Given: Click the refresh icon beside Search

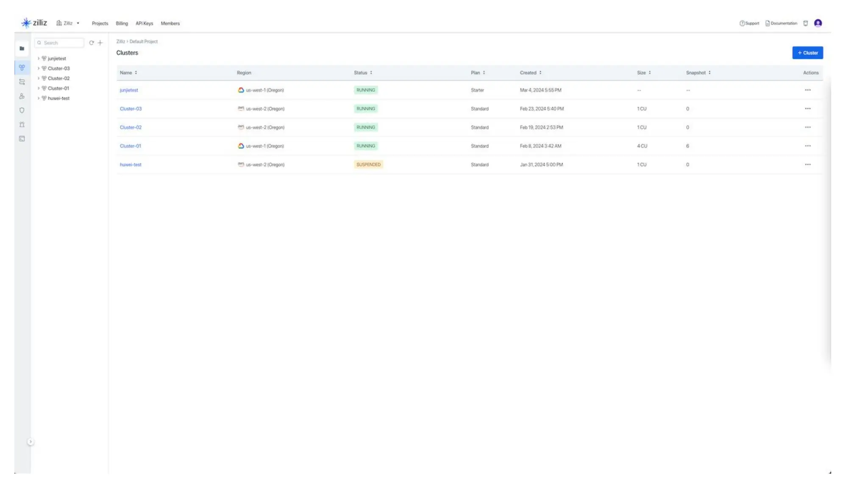Looking at the screenshot, I should [91, 43].
